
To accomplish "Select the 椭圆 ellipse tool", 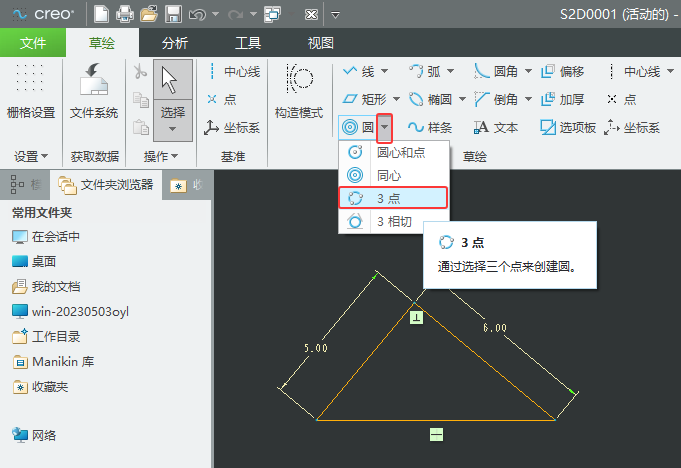I will [x=431, y=99].
